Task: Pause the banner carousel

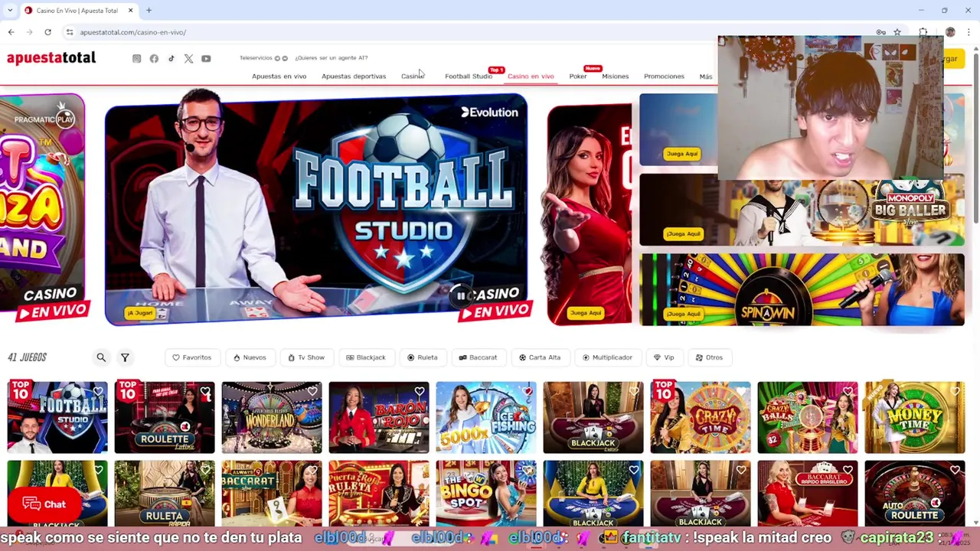Action: [x=461, y=295]
